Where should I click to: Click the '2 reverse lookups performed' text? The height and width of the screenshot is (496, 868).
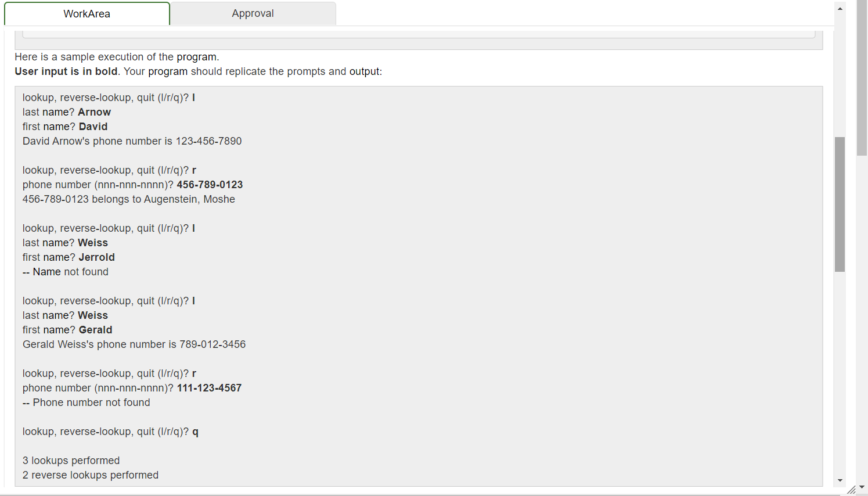tap(89, 475)
